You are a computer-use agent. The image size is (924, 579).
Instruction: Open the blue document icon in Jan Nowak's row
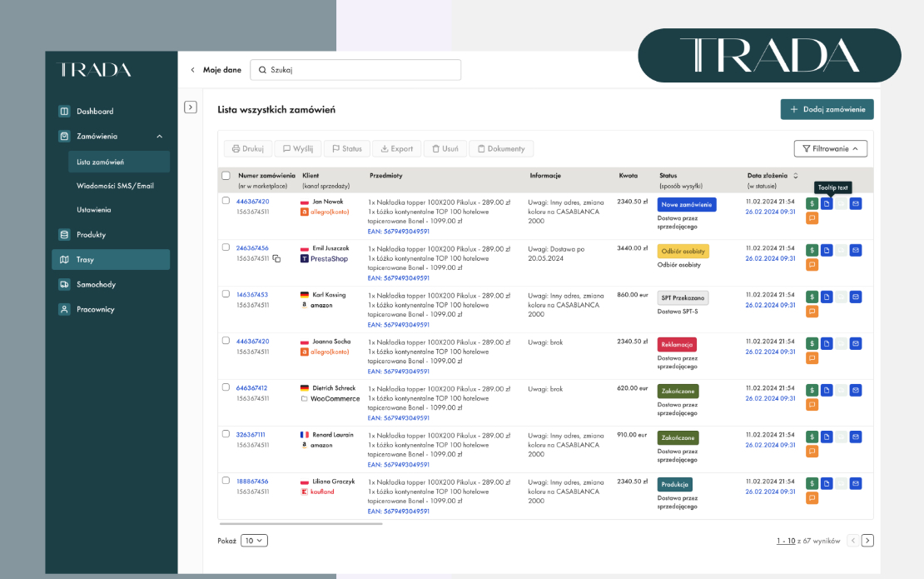coord(827,203)
